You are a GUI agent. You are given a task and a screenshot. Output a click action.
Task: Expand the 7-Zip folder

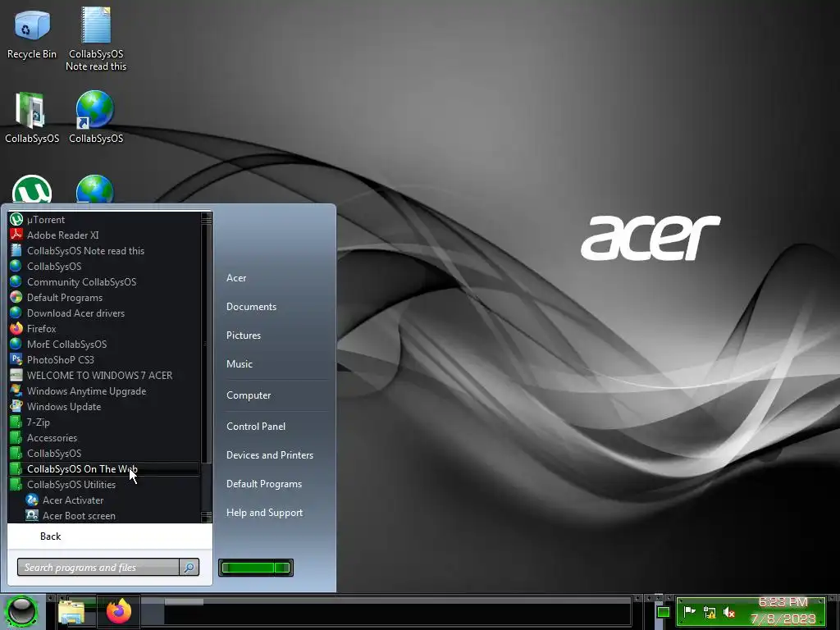[104, 422]
